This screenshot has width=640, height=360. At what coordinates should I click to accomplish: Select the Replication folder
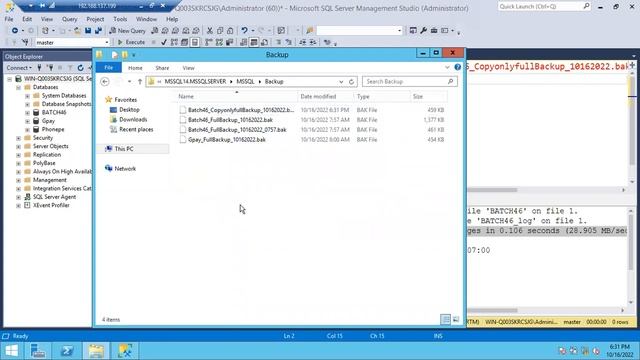coord(47,155)
